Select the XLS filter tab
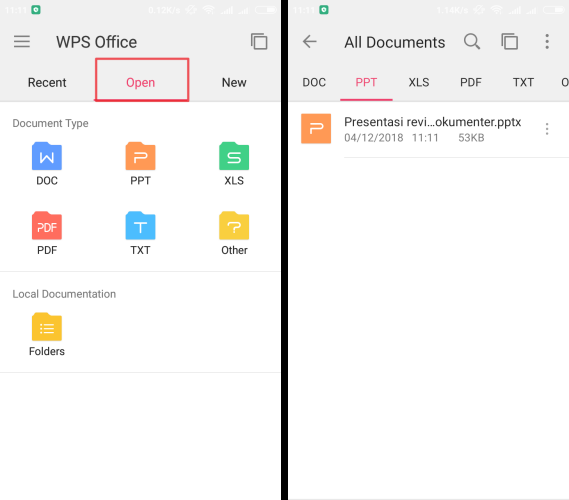Image resolution: width=569 pixels, height=500 pixels. tap(419, 82)
